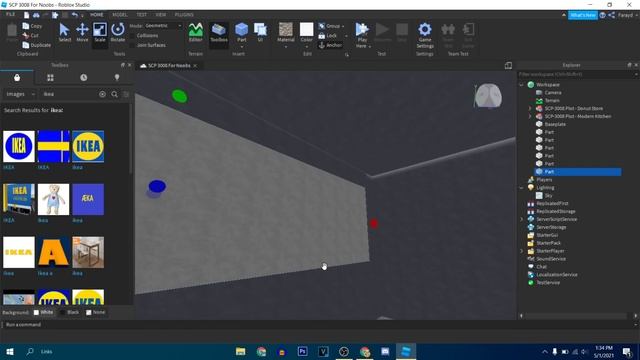Open Game Settings
The height and width of the screenshot is (360, 640).
coord(425,35)
